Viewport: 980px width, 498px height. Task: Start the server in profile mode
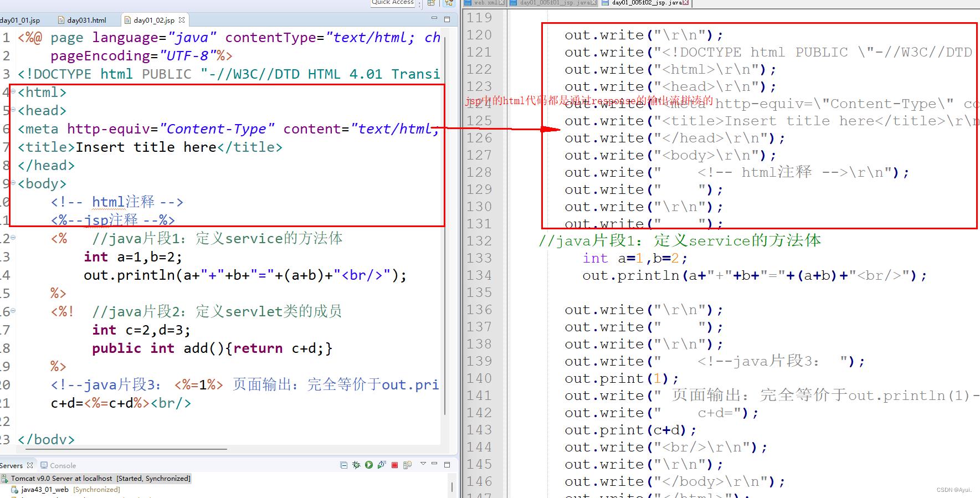pos(382,465)
